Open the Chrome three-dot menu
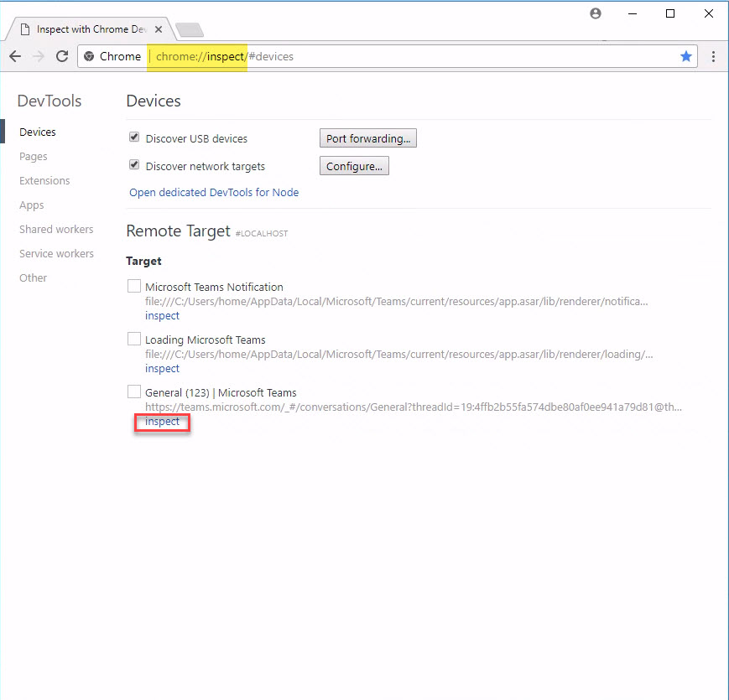Screen dimensions: 729x700 pyautogui.click(x=713, y=56)
